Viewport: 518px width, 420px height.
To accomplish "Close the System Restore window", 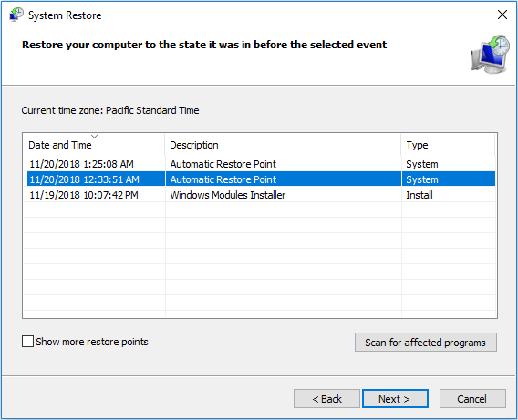I will pyautogui.click(x=502, y=15).
